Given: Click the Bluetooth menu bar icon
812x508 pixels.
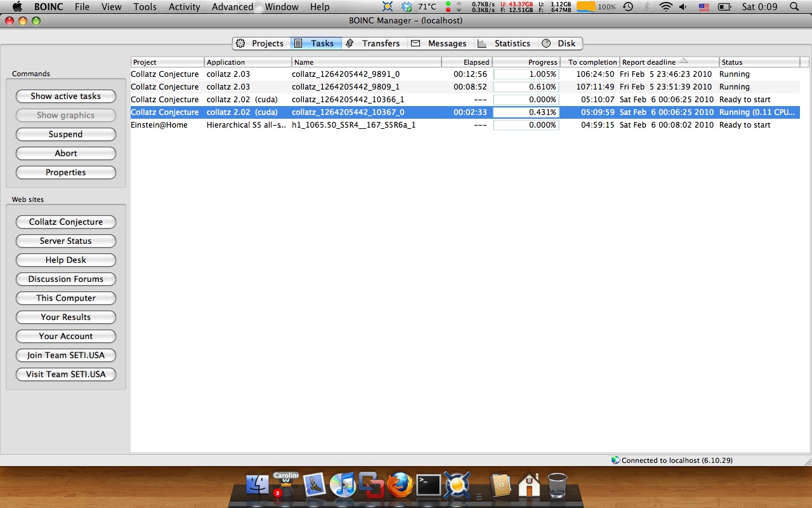Looking at the screenshot, I should coord(647,7).
